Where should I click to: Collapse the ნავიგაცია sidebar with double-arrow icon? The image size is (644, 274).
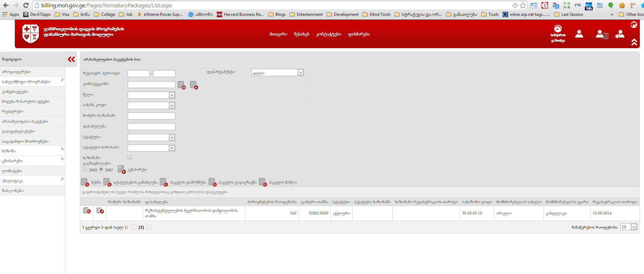pos(71,59)
